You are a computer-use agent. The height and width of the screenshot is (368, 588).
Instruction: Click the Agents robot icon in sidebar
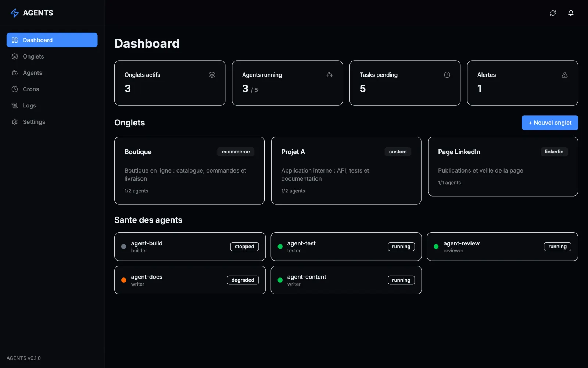tap(15, 73)
